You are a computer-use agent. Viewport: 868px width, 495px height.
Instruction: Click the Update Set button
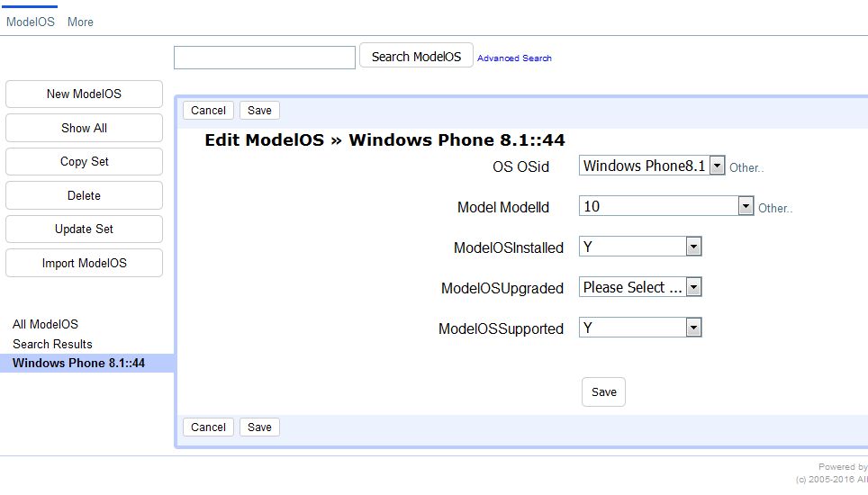(x=84, y=229)
